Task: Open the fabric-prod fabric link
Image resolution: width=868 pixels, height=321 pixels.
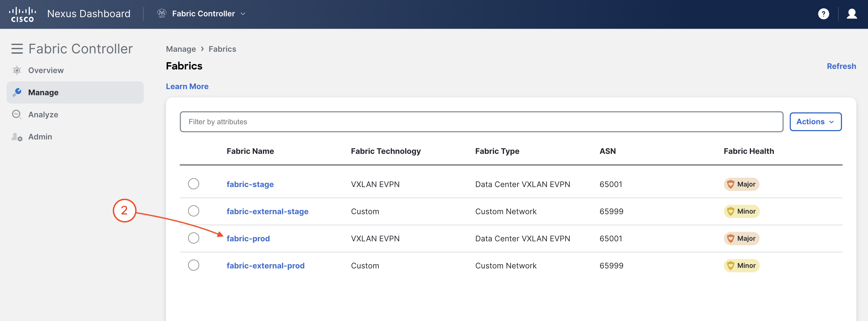Action: tap(248, 238)
